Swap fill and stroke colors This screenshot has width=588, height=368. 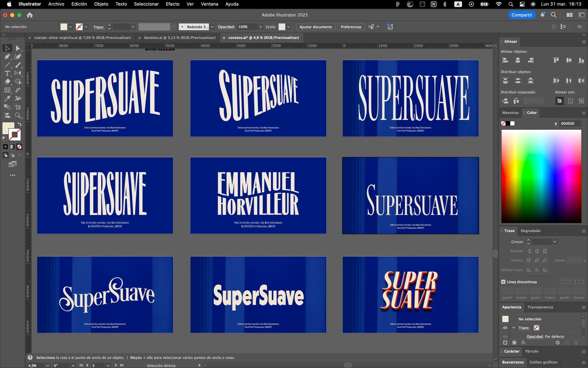(19, 124)
